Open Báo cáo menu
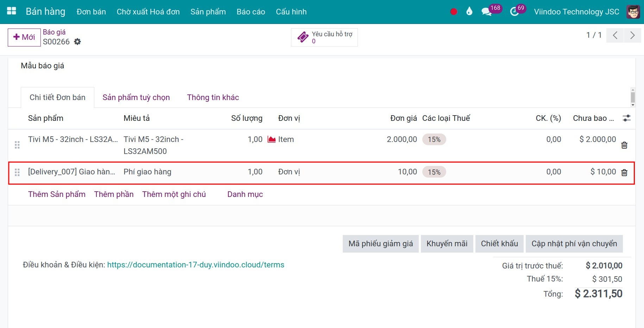Viewport: 644px width, 328px height. tap(251, 12)
